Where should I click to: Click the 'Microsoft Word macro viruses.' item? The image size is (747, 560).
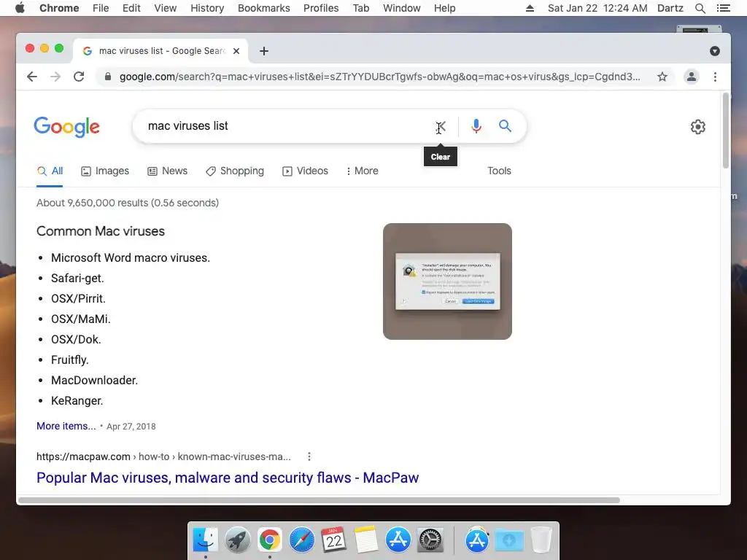click(131, 257)
